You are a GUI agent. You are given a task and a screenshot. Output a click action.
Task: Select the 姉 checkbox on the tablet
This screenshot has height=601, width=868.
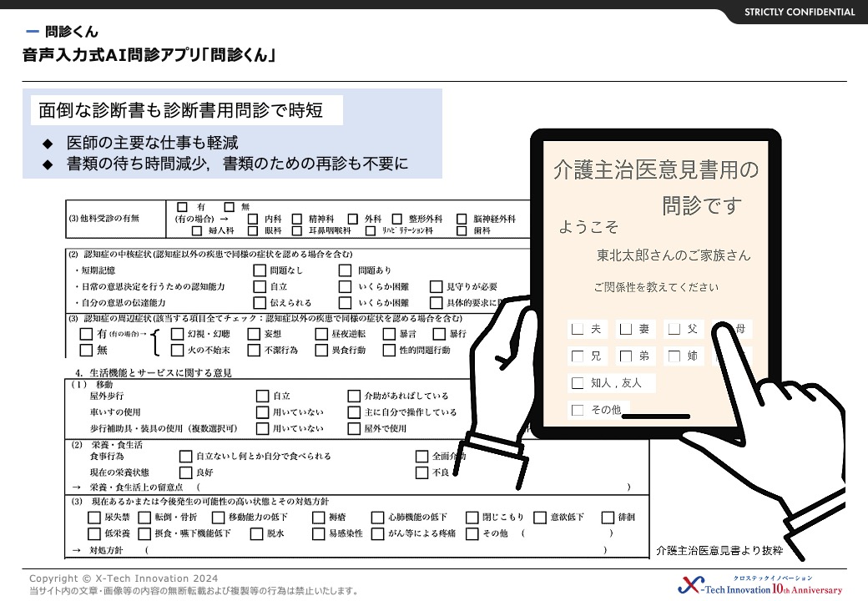[674, 356]
